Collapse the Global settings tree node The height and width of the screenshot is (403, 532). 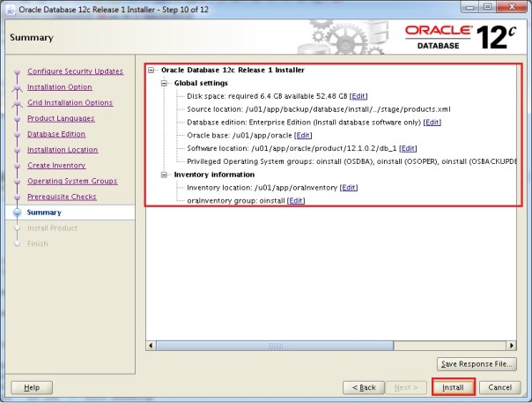coord(165,83)
